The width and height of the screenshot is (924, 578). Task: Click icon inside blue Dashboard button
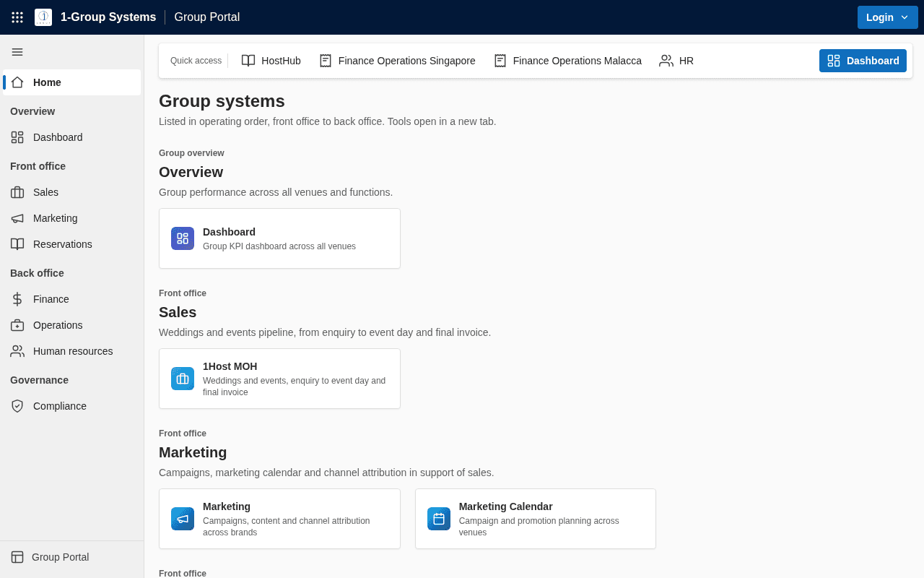point(834,61)
